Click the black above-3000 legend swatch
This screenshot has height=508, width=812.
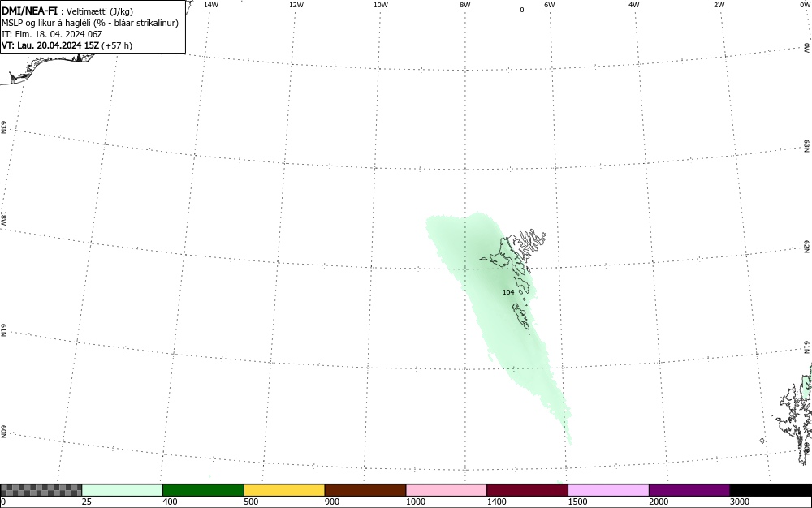coord(771,490)
